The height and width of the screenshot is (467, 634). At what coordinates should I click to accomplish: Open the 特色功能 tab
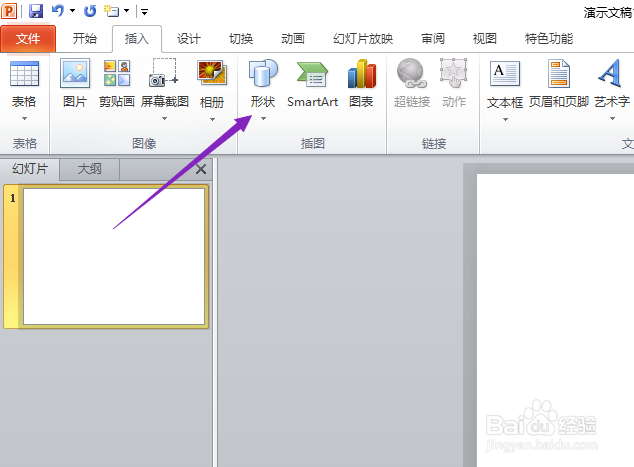(x=549, y=39)
